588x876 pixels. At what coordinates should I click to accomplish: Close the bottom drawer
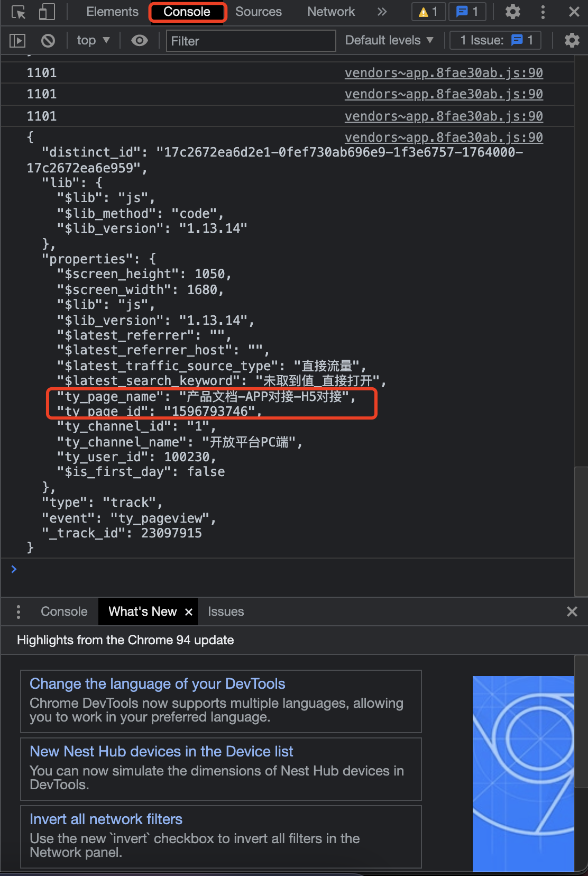[x=572, y=612]
